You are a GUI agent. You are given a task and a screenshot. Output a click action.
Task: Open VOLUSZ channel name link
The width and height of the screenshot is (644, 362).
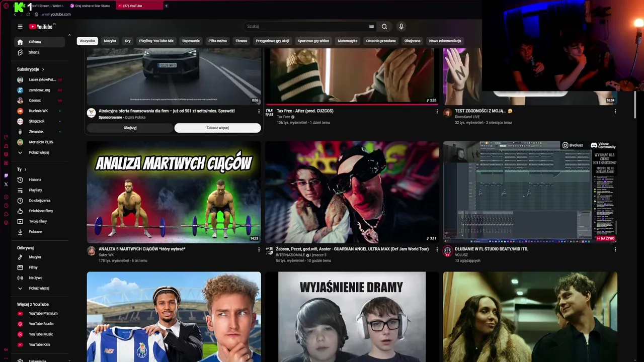pyautogui.click(x=461, y=255)
